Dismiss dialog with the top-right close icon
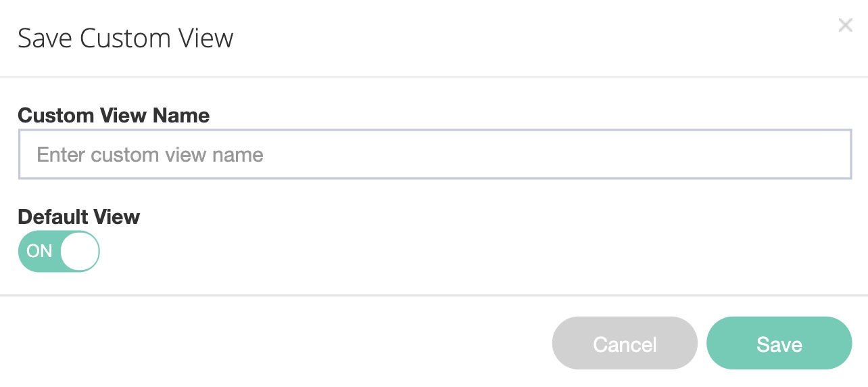The image size is (868, 387). [845, 26]
